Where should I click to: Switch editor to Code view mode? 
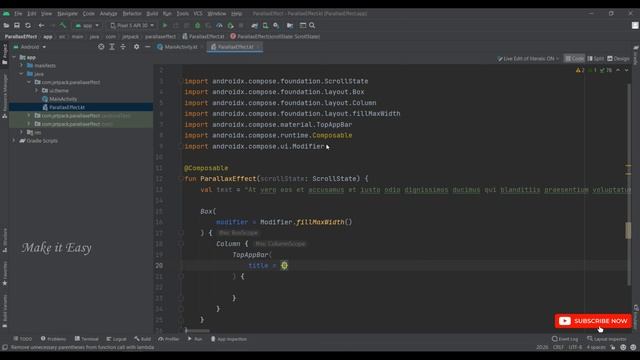click(x=574, y=59)
